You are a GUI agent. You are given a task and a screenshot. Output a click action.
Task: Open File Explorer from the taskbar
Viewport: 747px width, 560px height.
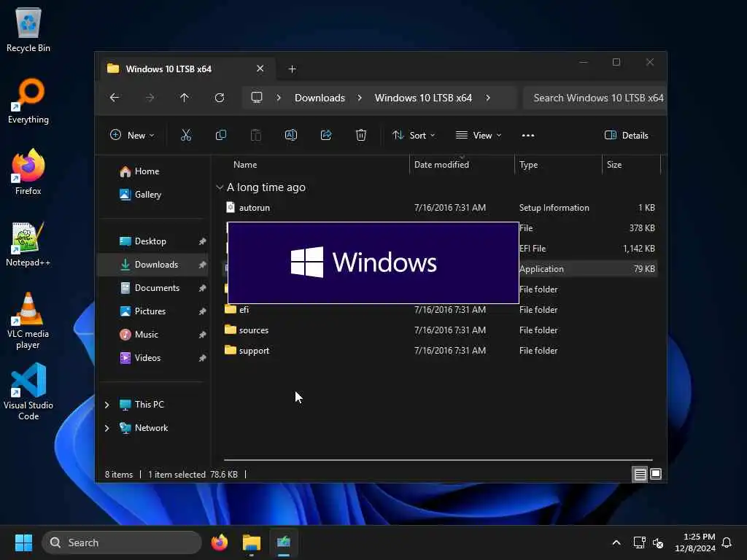point(252,542)
